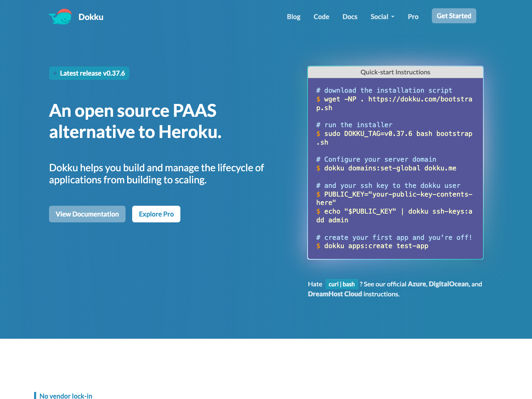Screen dimensions: 532x399
Task: Click the No vendor lock-in heading
Action: click(x=66, y=396)
